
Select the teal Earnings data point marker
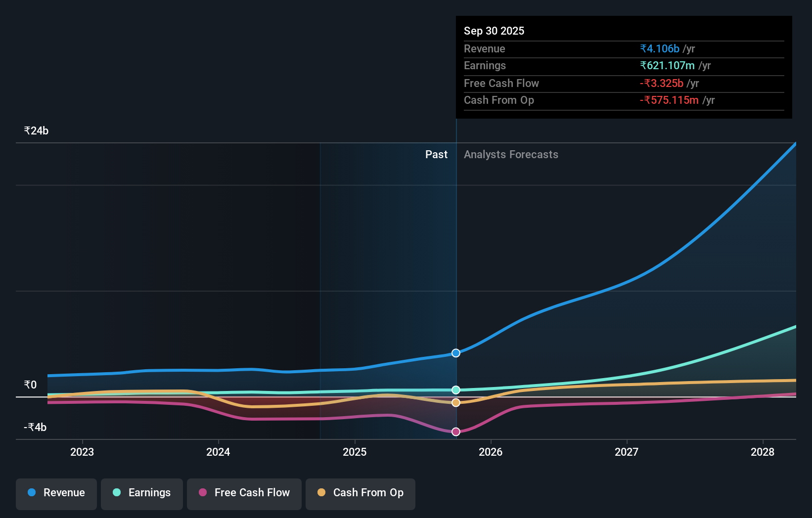[x=455, y=389]
